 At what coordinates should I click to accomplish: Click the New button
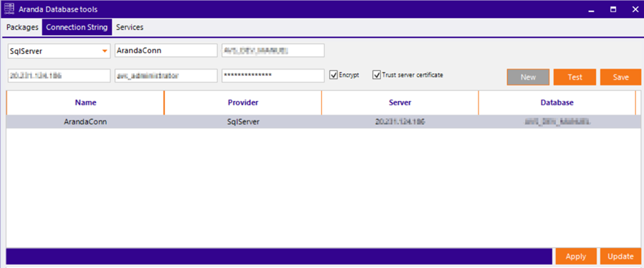point(528,77)
